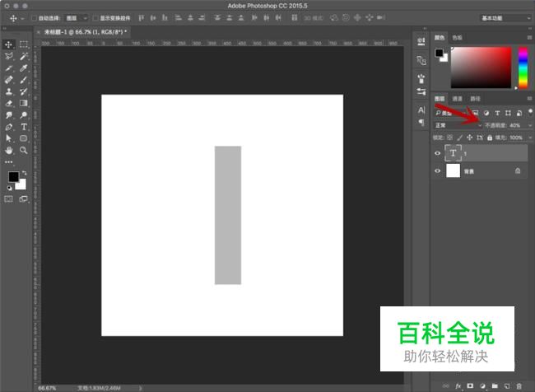Change the screen mode

click(x=24, y=198)
